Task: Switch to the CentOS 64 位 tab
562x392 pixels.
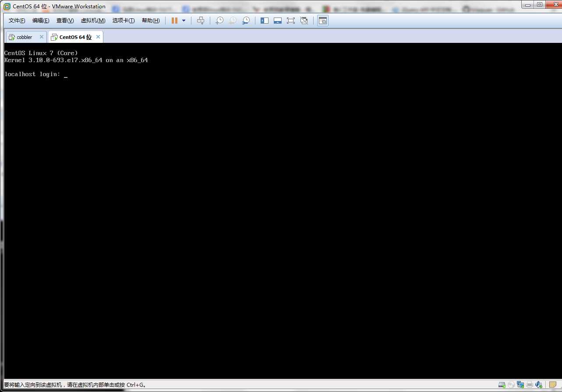Action: pyautogui.click(x=75, y=37)
